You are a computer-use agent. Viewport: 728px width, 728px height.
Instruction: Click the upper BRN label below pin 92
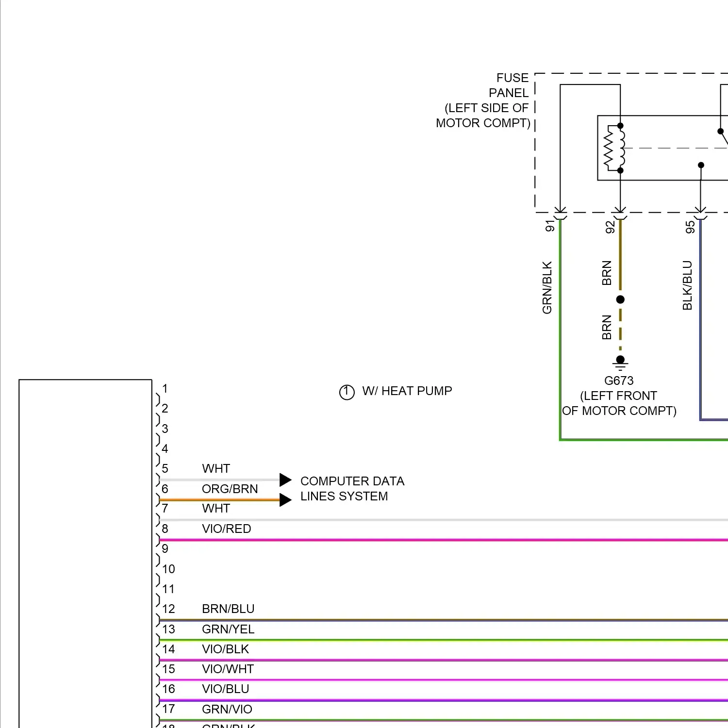point(607,273)
